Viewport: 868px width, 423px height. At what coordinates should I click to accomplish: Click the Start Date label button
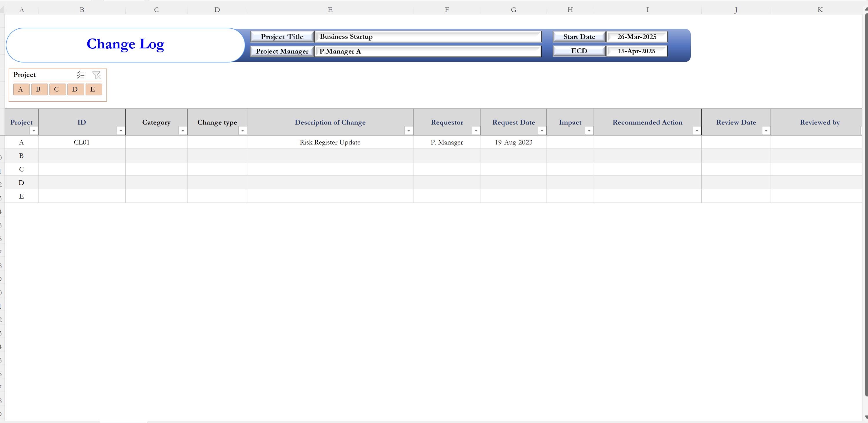point(579,37)
